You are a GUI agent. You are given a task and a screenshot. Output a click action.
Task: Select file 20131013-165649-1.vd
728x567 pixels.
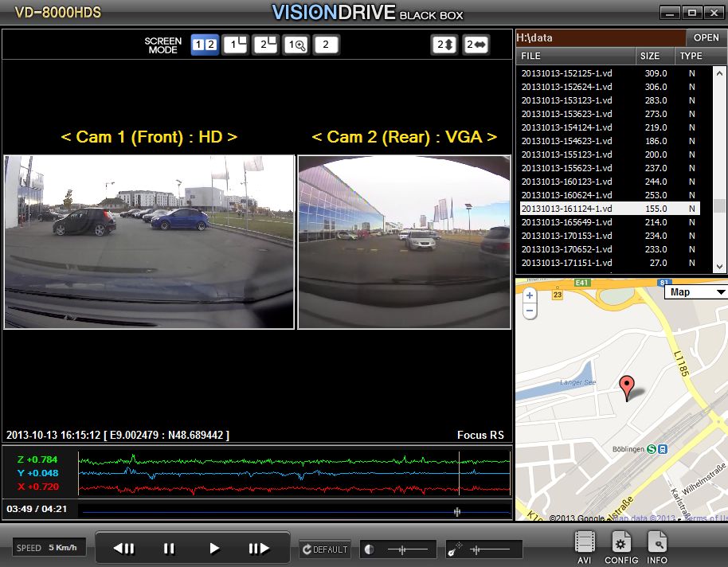click(609, 222)
